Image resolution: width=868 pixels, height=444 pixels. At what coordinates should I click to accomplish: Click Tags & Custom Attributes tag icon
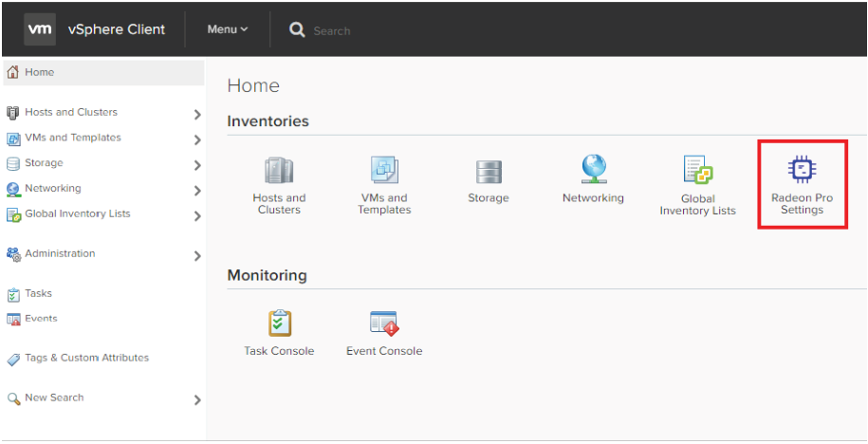click(x=13, y=360)
